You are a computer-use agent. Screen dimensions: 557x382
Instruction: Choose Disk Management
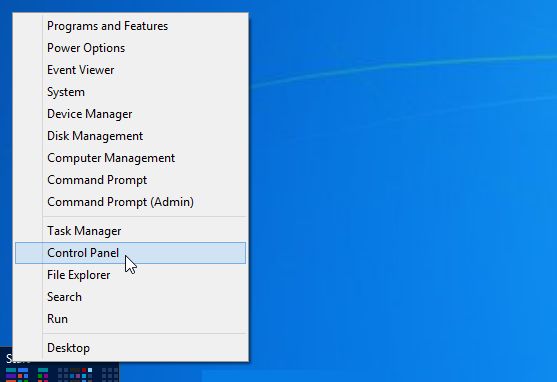(130, 136)
